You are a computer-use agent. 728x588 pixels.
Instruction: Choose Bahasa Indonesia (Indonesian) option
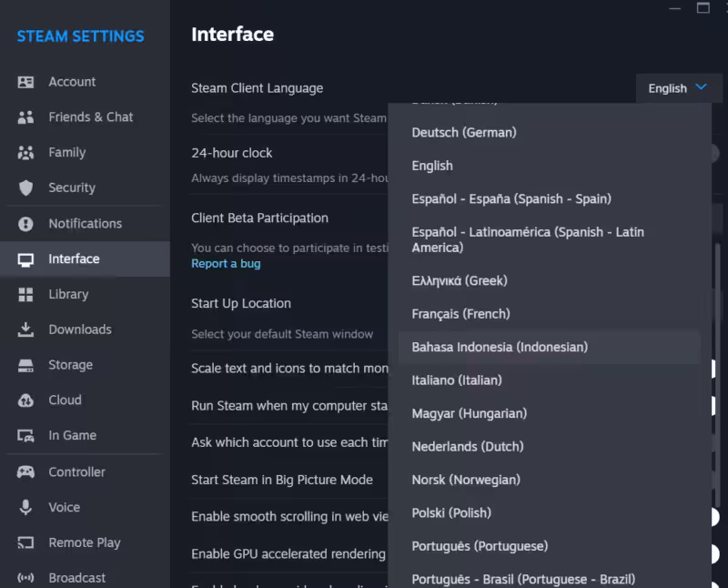tap(550, 348)
